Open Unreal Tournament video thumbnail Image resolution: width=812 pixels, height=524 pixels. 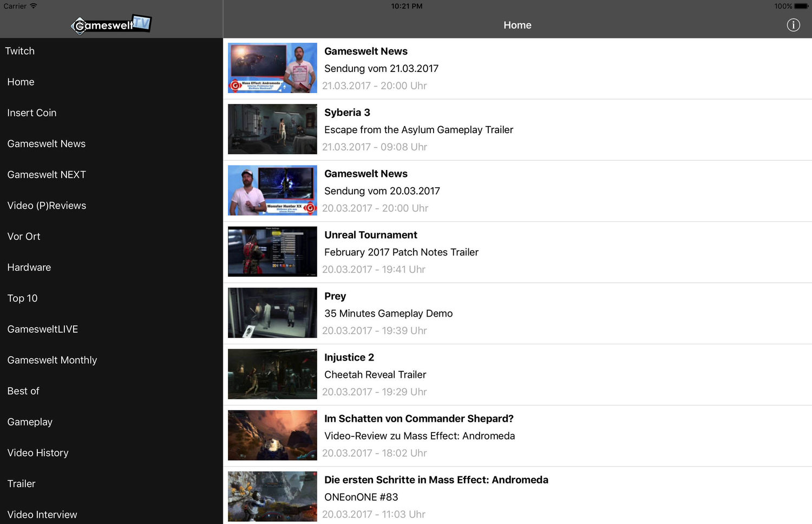click(x=272, y=252)
